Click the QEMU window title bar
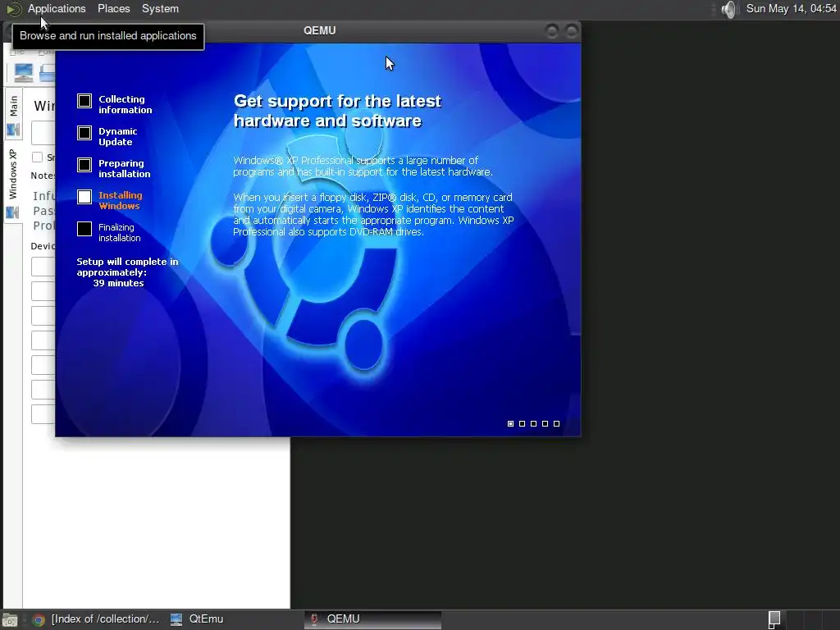The image size is (840, 630). pos(319,30)
